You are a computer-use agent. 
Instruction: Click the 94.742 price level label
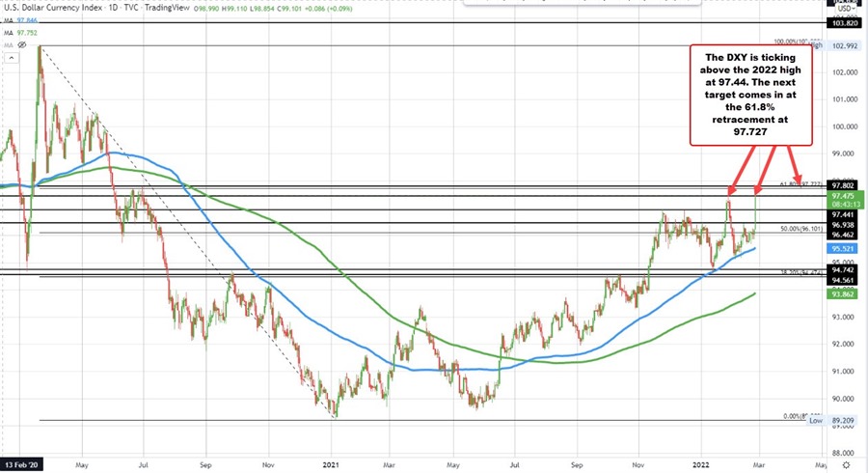pyautogui.click(x=843, y=270)
